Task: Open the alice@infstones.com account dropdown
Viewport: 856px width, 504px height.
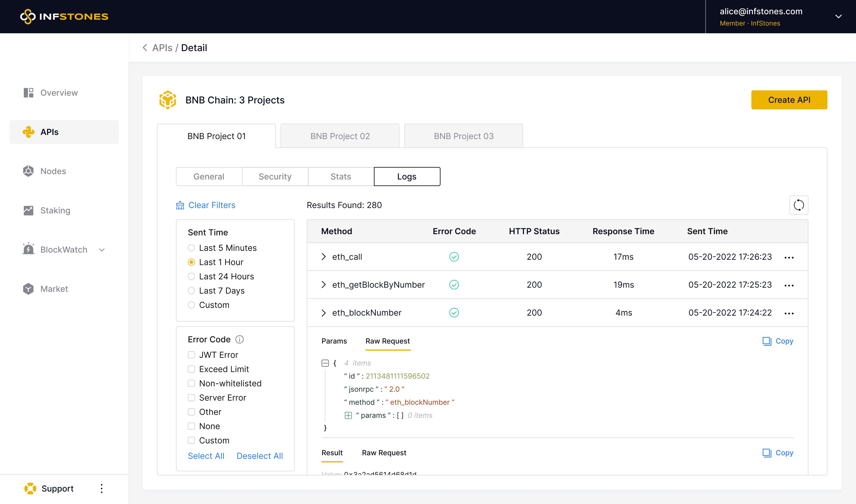Action: click(838, 16)
